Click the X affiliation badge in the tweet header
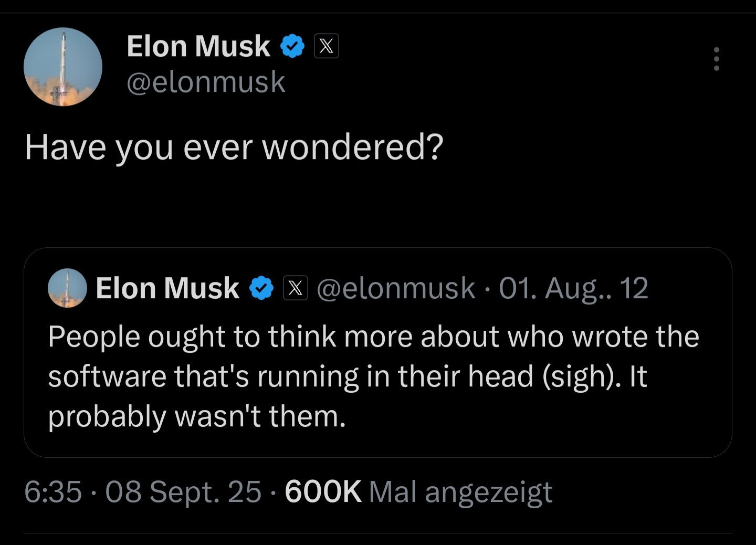Image resolution: width=756 pixels, height=545 pixels. [x=326, y=46]
